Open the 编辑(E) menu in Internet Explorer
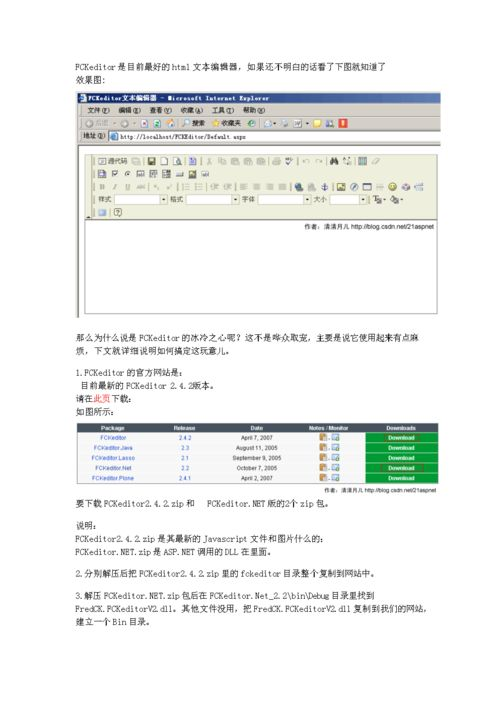 click(129, 110)
